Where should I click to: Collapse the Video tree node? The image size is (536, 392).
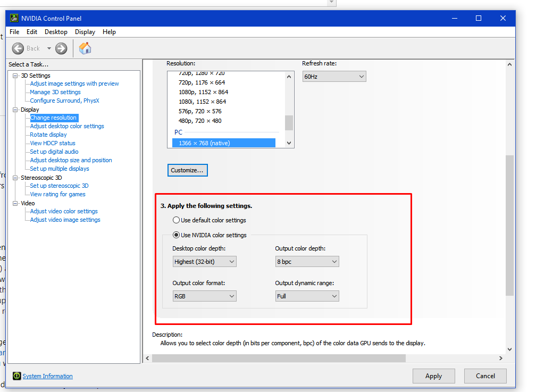pos(15,203)
